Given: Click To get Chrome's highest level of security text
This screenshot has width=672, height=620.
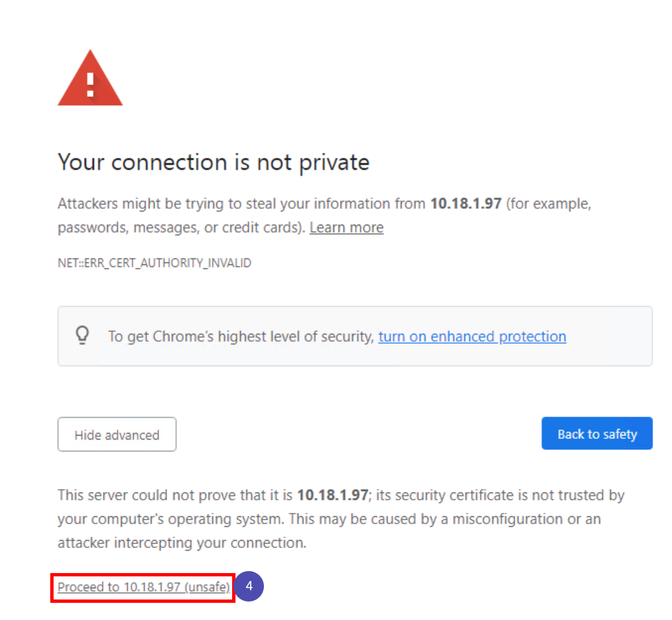Looking at the screenshot, I should pos(241,336).
